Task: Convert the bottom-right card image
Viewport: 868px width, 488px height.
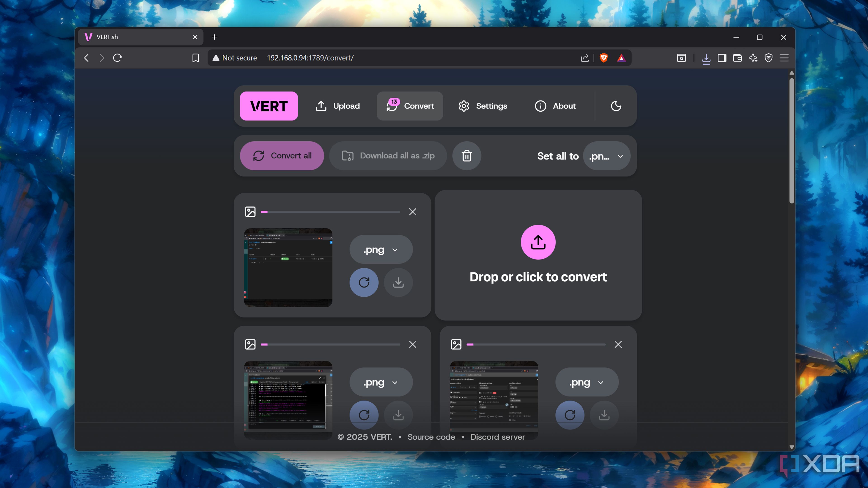Action: (x=570, y=415)
